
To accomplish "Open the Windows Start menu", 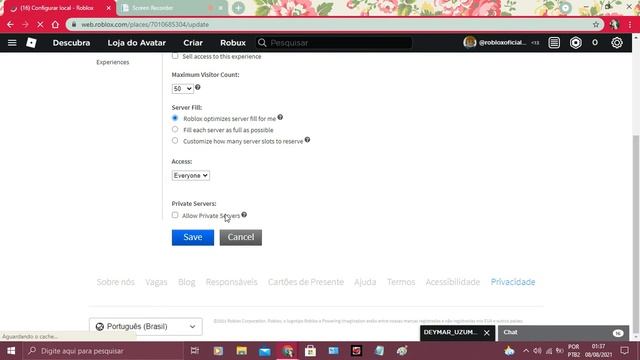I will pyautogui.click(x=11, y=351).
